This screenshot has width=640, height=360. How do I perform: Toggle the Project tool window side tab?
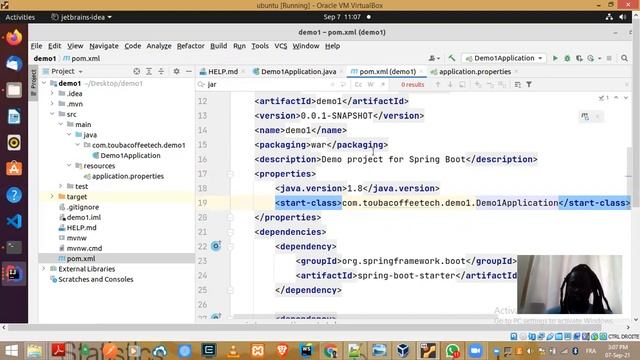click(33, 83)
